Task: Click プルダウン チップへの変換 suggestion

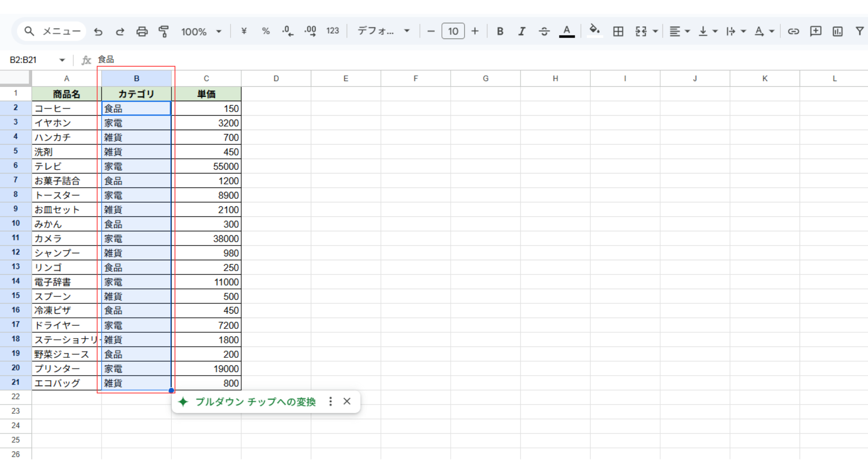Action: click(256, 402)
